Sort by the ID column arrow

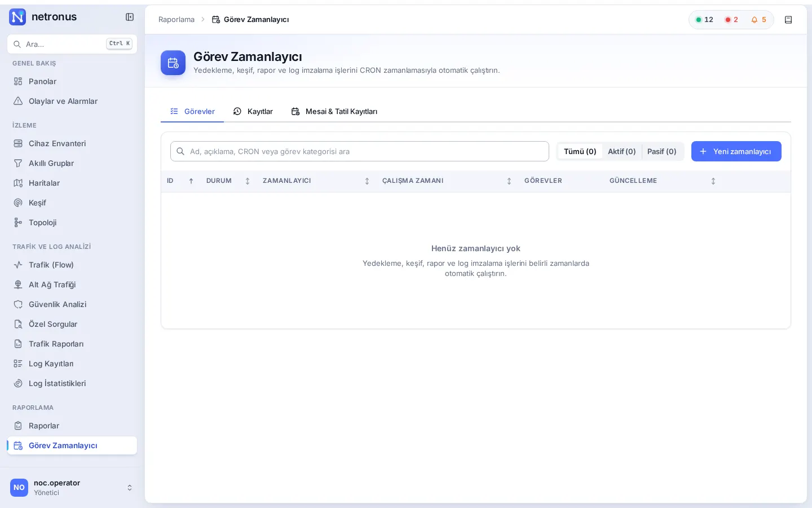191,181
